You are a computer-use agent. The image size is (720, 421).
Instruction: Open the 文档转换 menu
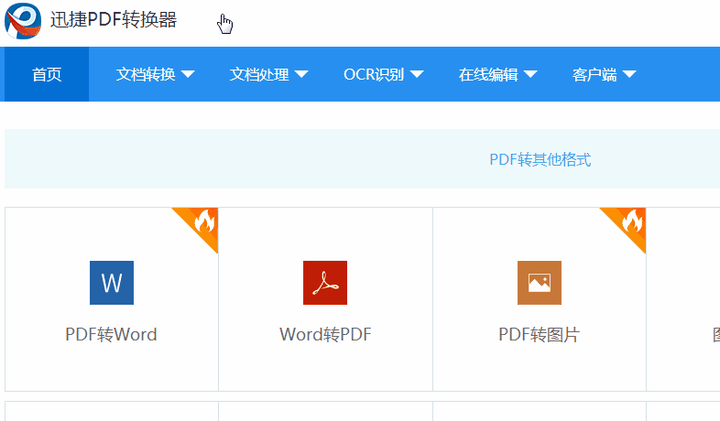click(x=155, y=74)
